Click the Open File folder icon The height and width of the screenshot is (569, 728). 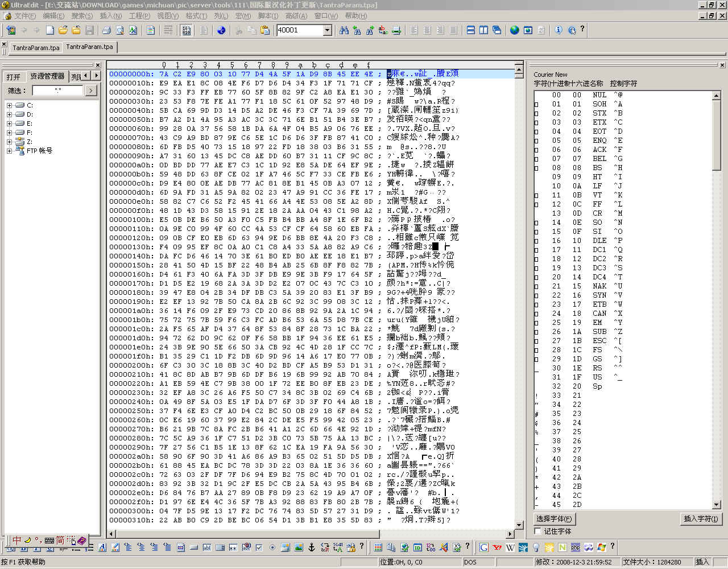(63, 30)
